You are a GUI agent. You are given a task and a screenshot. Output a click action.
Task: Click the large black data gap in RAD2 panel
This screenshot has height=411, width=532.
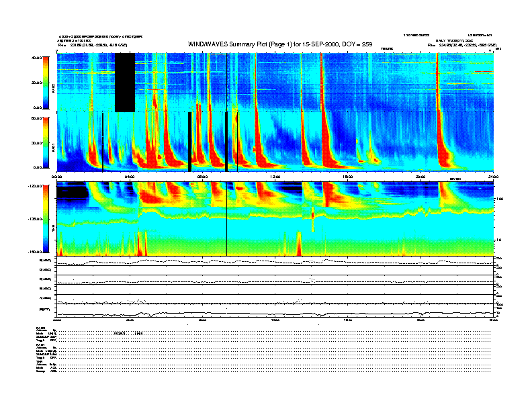click(125, 83)
